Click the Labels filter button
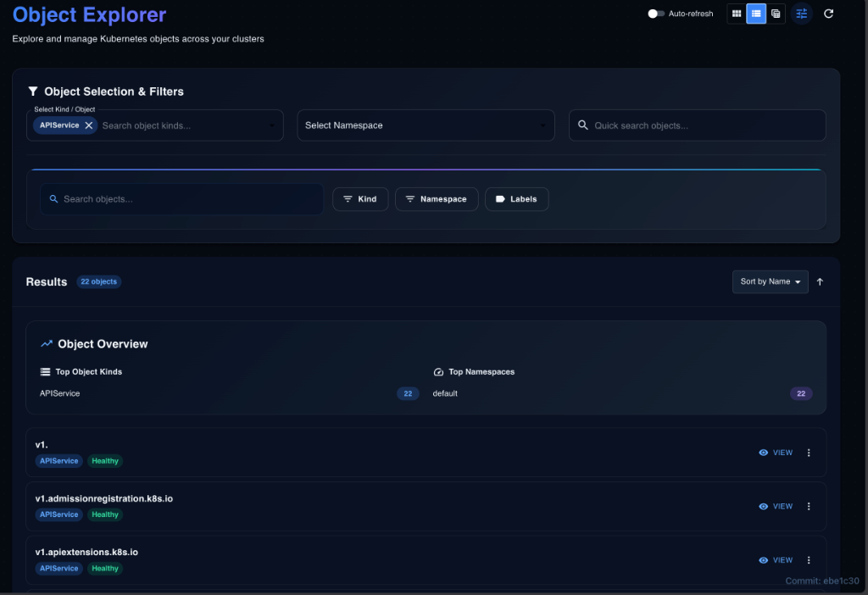Screen dimensions: 868x595 click(x=516, y=199)
